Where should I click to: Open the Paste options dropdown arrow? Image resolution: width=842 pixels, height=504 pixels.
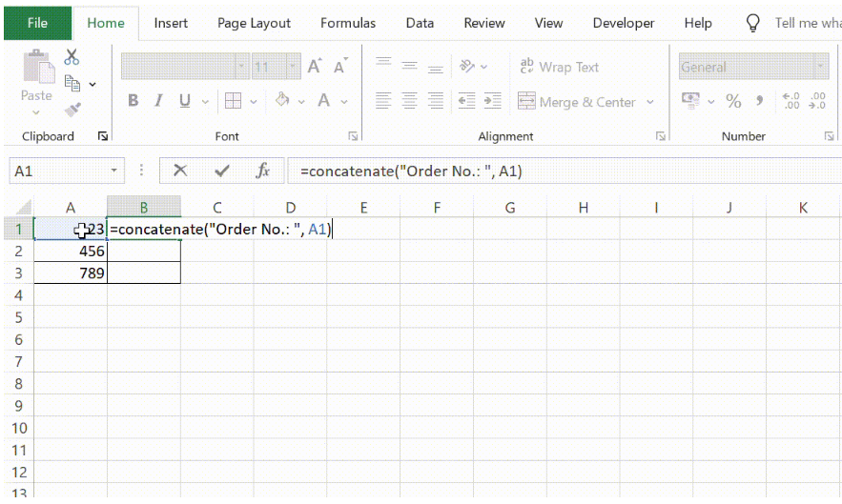(36, 112)
